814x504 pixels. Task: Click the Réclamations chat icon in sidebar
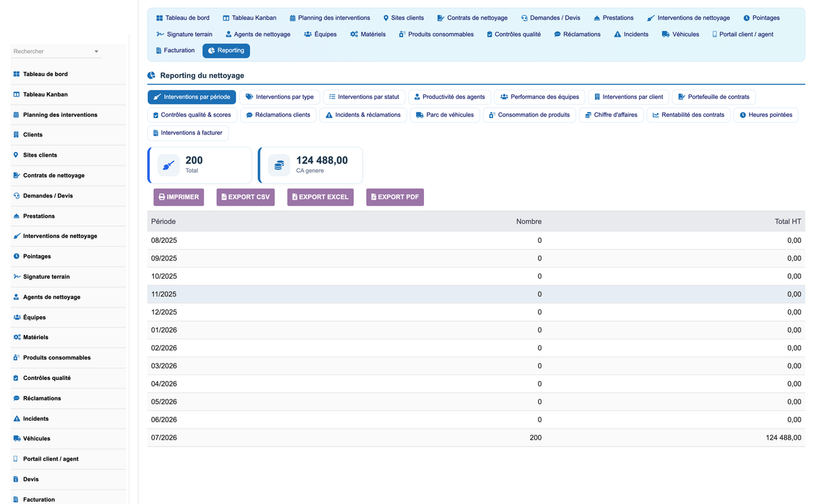coord(16,398)
